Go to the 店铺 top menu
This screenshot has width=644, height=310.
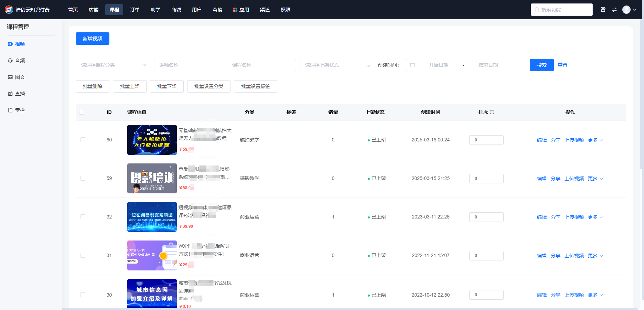pos(94,10)
